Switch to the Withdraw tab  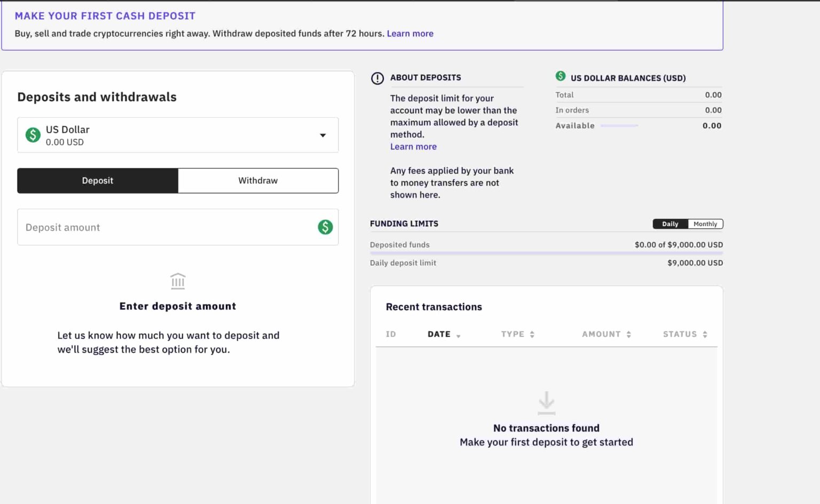click(x=258, y=181)
